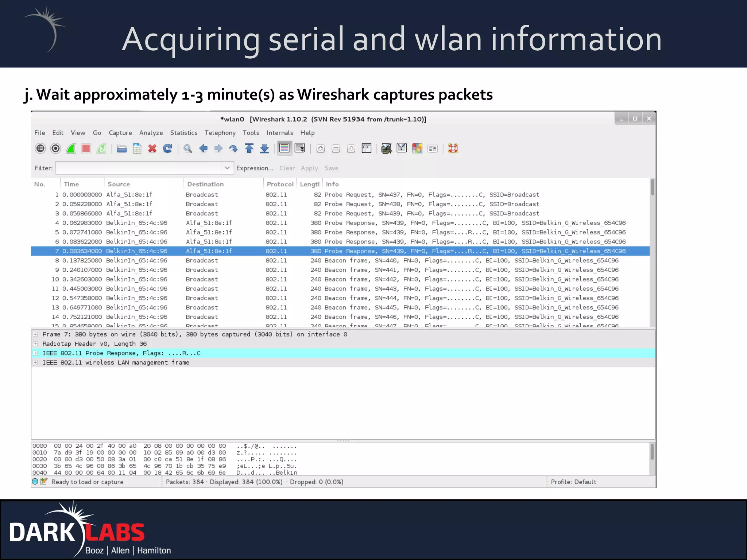Jump to the last packet
Screen dimensions: 747x560
pyautogui.click(x=264, y=148)
